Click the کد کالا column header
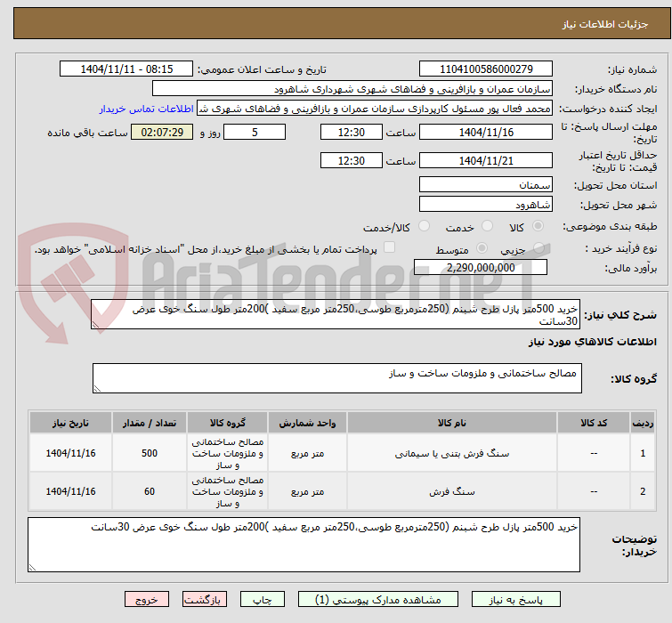672x623 pixels. 594,424
